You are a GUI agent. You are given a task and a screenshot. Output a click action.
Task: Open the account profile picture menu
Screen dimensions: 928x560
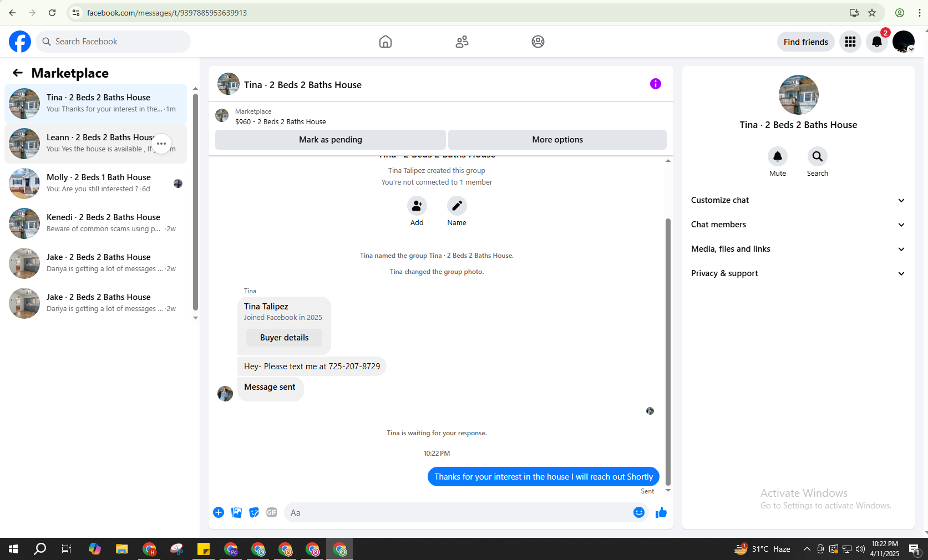tap(904, 42)
